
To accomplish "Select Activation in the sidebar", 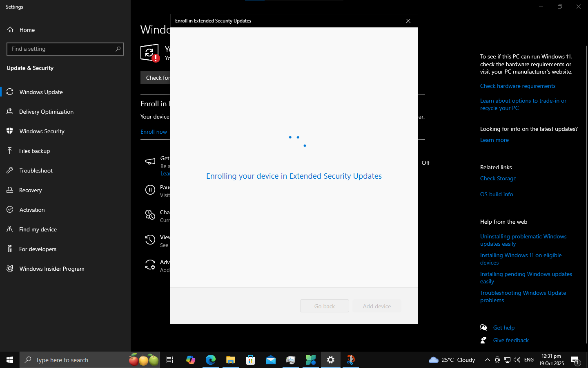I will point(65,210).
